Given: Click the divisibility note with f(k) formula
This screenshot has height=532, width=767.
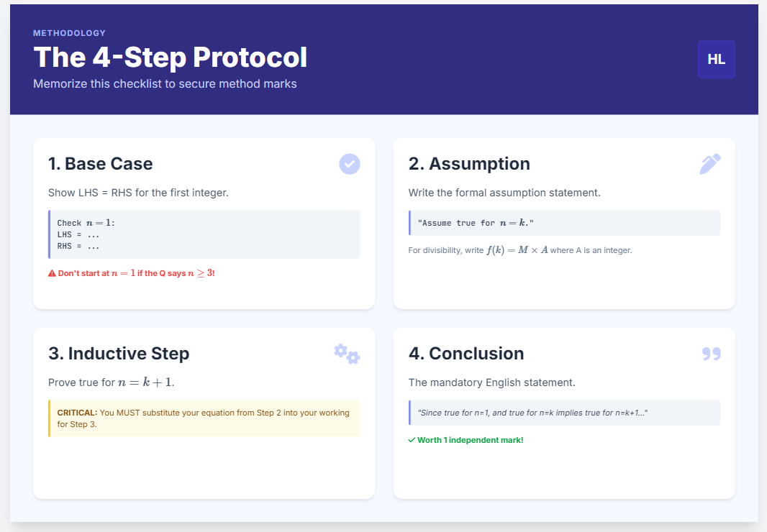Looking at the screenshot, I should [x=519, y=250].
